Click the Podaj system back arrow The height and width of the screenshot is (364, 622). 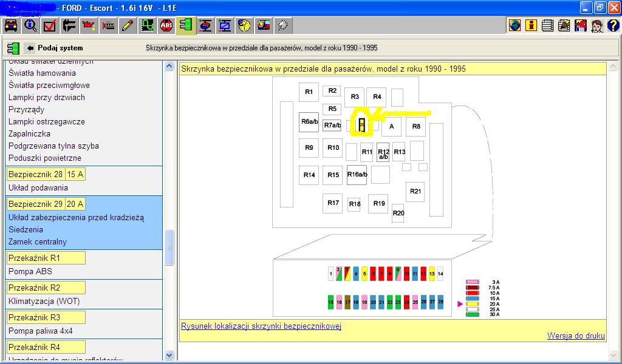pyautogui.click(x=30, y=48)
